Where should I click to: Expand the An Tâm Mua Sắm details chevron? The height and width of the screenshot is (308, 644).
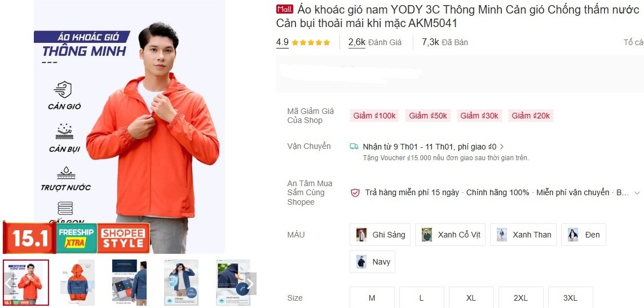(x=637, y=192)
